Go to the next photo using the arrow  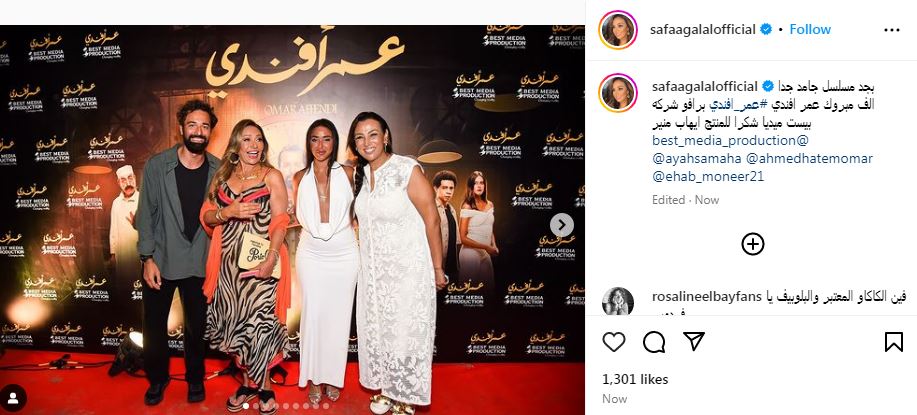tap(561, 225)
